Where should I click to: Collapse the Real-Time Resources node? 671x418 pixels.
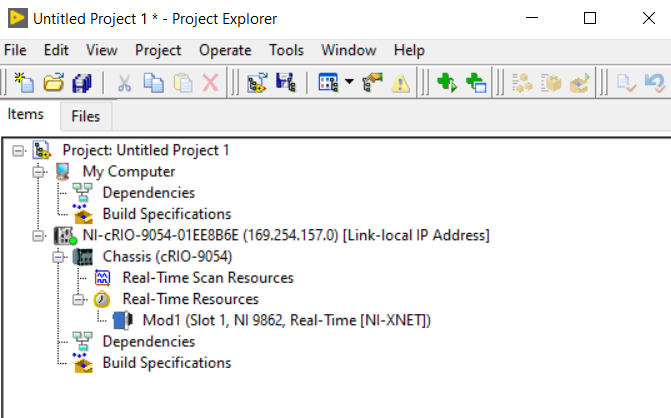pos(78,299)
